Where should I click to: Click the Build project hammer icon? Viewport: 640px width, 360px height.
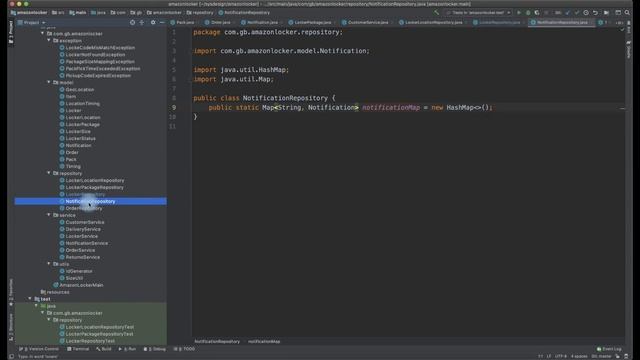(x=436, y=13)
